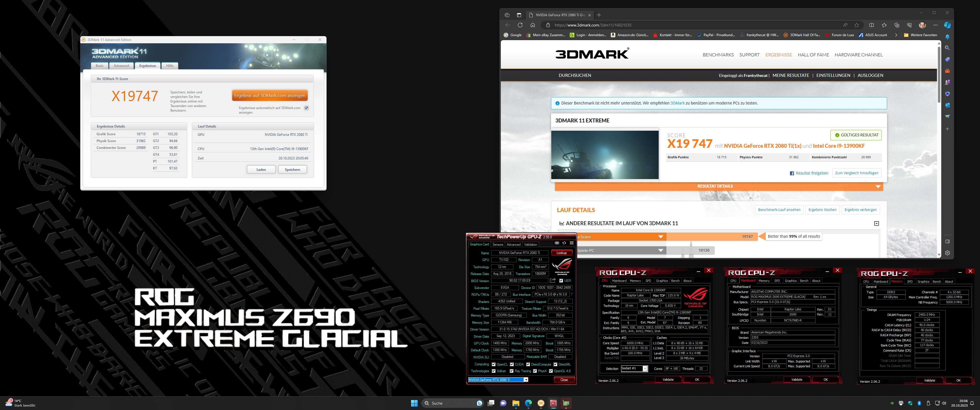Open Edge collections icon

click(x=897, y=25)
